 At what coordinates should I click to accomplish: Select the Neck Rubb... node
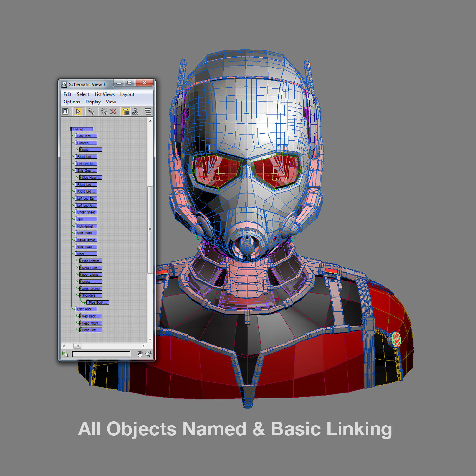91,268
